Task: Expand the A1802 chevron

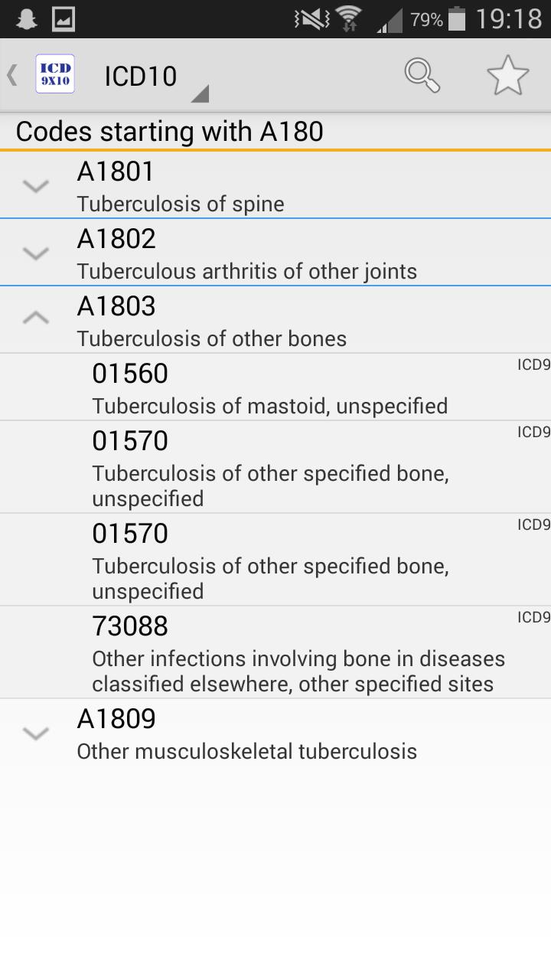Action: [36, 253]
